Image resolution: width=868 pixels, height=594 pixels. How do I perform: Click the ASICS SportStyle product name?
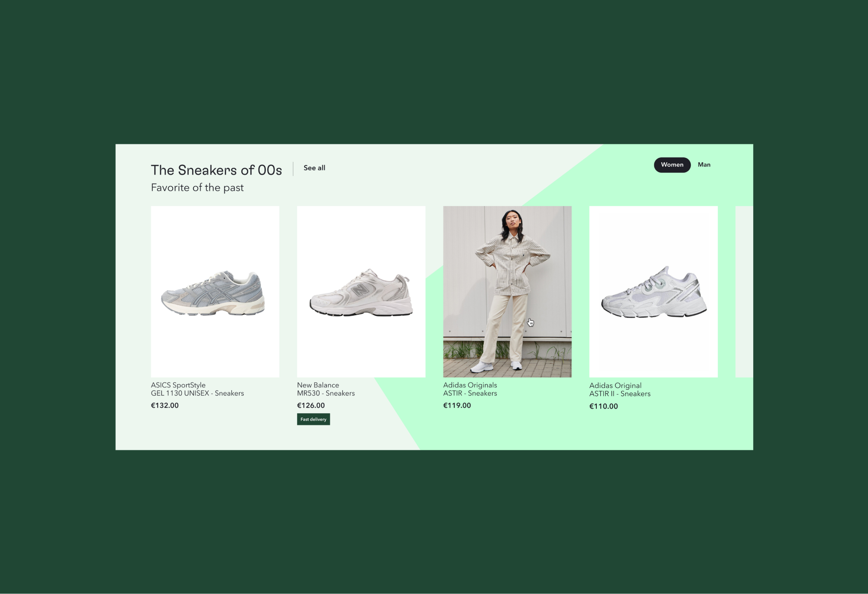click(178, 385)
